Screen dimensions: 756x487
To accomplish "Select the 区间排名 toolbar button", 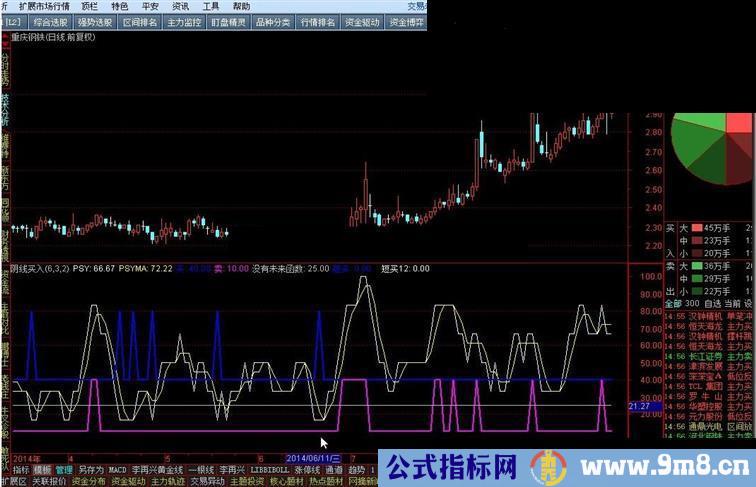I will [139, 21].
